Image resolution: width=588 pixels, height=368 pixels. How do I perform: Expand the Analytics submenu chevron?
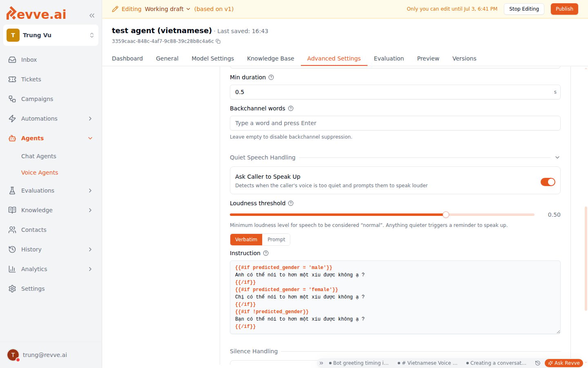[90, 269]
